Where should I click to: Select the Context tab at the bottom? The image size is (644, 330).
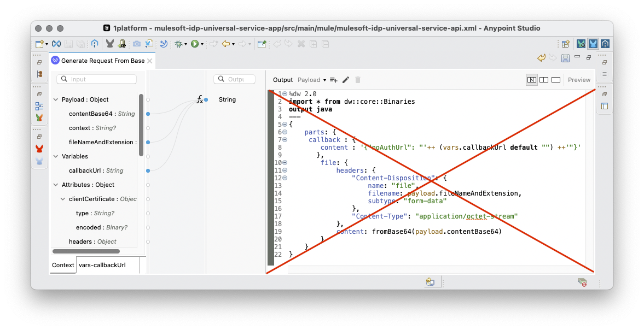pos(62,265)
